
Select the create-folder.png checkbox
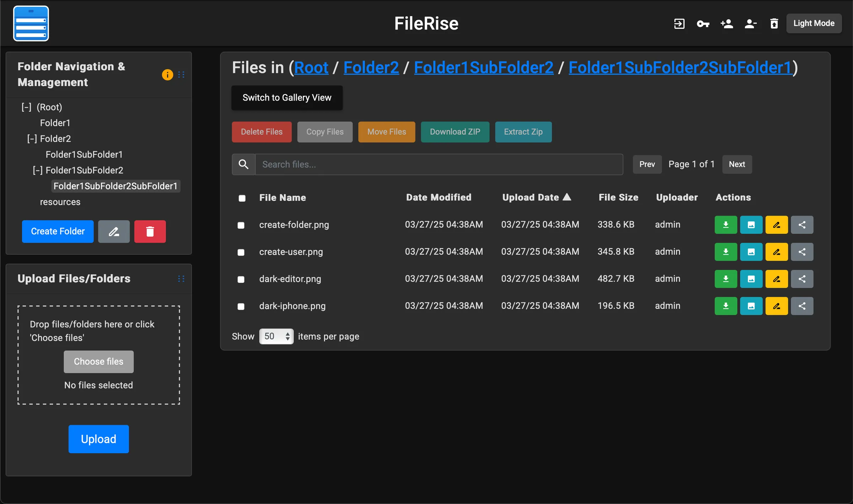[241, 225]
